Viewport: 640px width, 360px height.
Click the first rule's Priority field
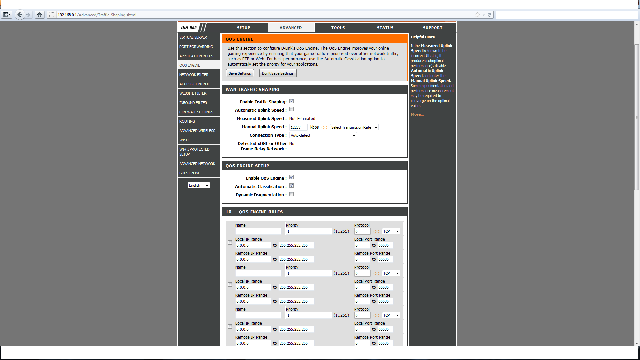tap(309, 231)
